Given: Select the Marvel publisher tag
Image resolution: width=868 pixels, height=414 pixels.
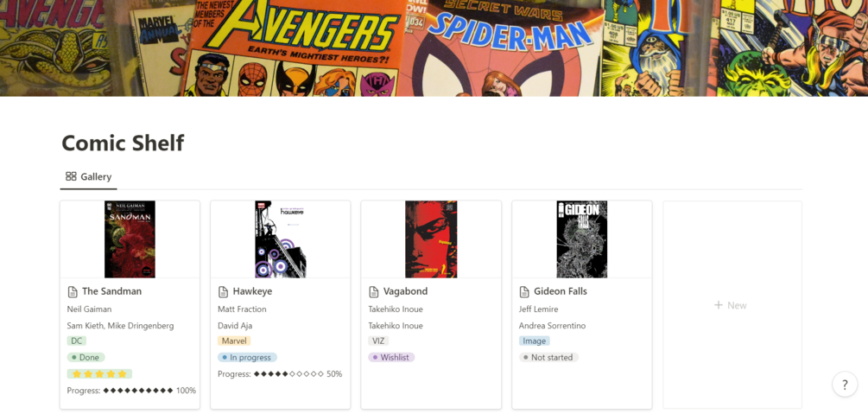Looking at the screenshot, I should click(234, 341).
